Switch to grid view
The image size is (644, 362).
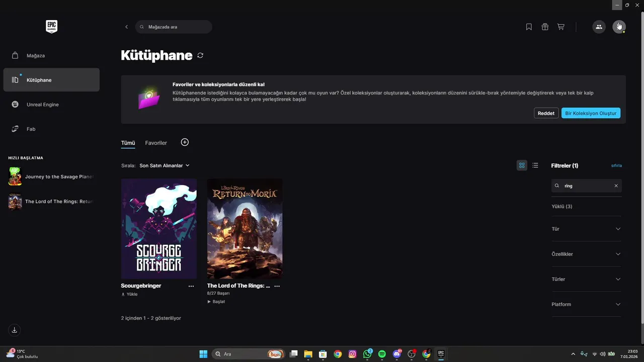tap(522, 165)
